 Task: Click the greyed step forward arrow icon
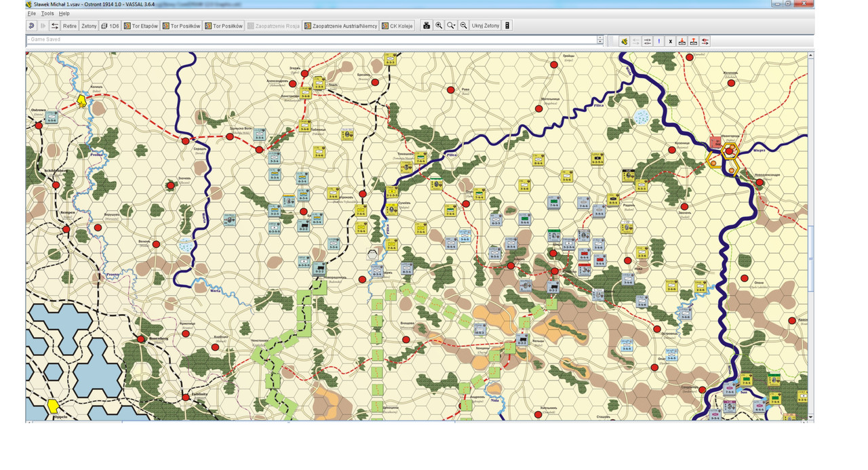coord(43,26)
